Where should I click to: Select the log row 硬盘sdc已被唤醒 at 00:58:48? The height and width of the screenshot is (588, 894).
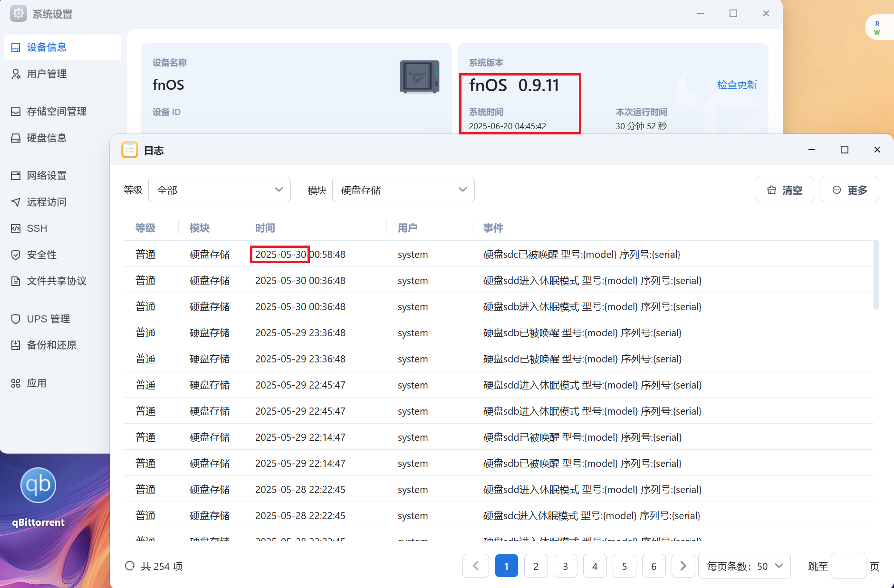point(499,254)
